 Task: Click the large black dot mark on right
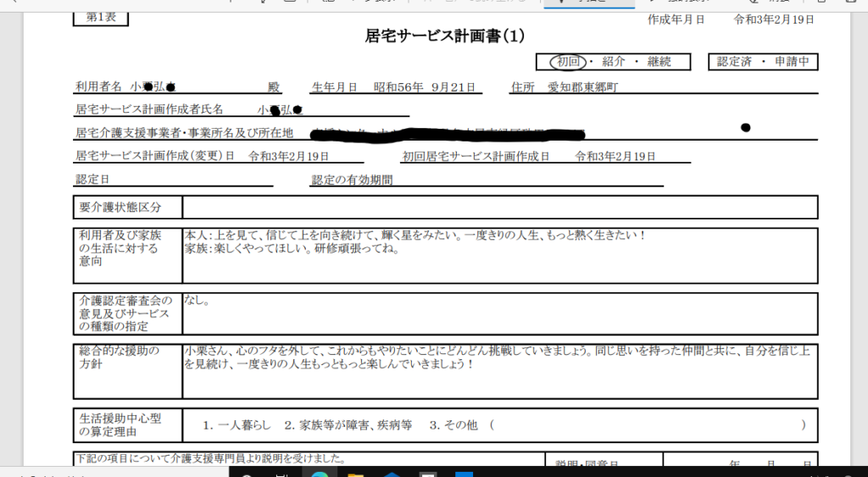(745, 128)
